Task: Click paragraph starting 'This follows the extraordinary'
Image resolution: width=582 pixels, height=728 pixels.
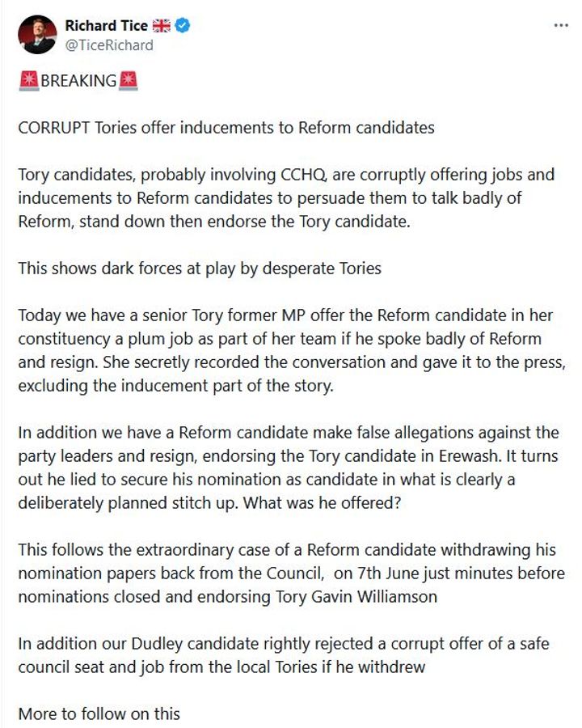Action: [x=292, y=574]
